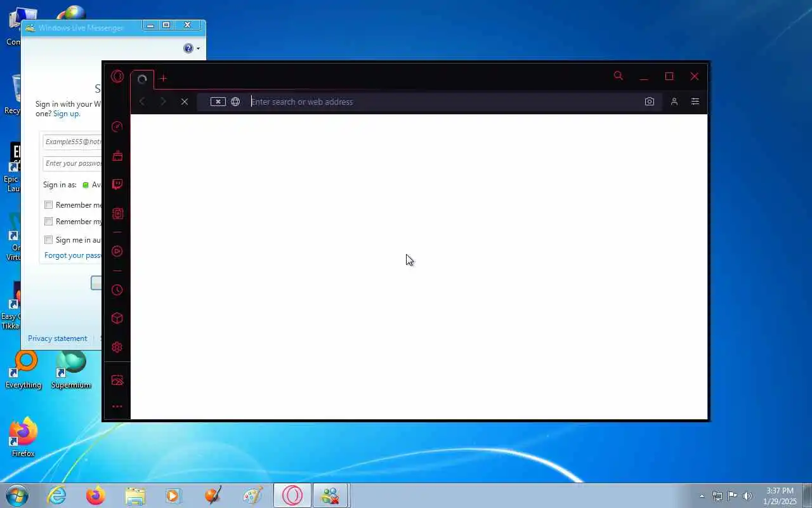Show hidden tray icons arrow
Screen dimensions: 812x508
tap(702, 496)
